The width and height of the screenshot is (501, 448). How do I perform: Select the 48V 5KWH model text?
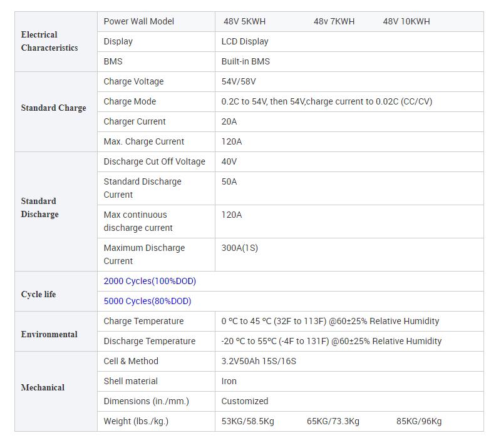(244, 21)
